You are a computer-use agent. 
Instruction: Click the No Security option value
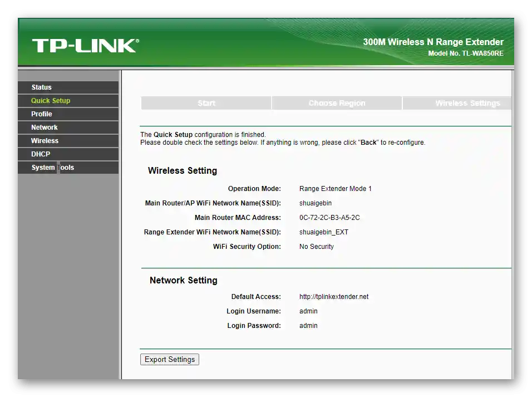click(317, 247)
